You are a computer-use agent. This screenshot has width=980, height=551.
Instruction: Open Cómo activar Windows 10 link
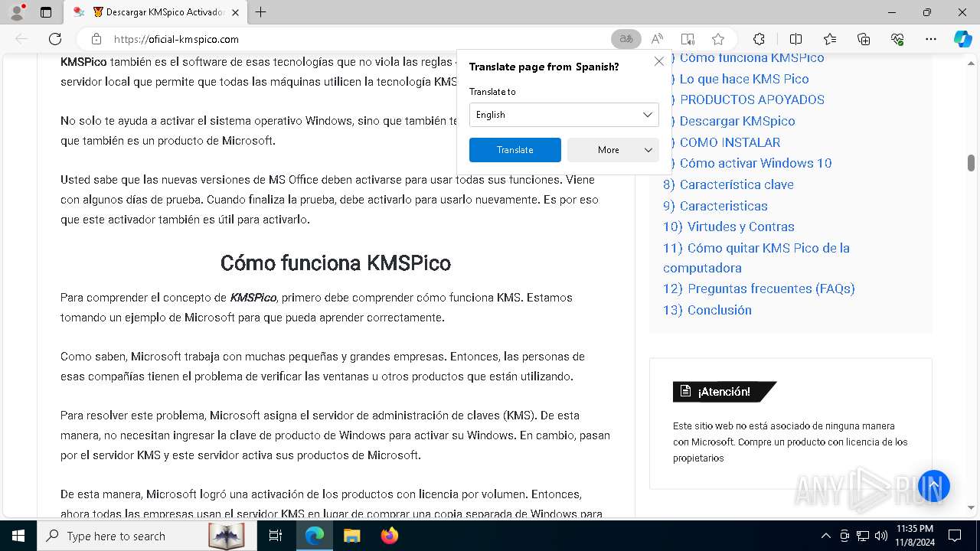click(x=755, y=163)
